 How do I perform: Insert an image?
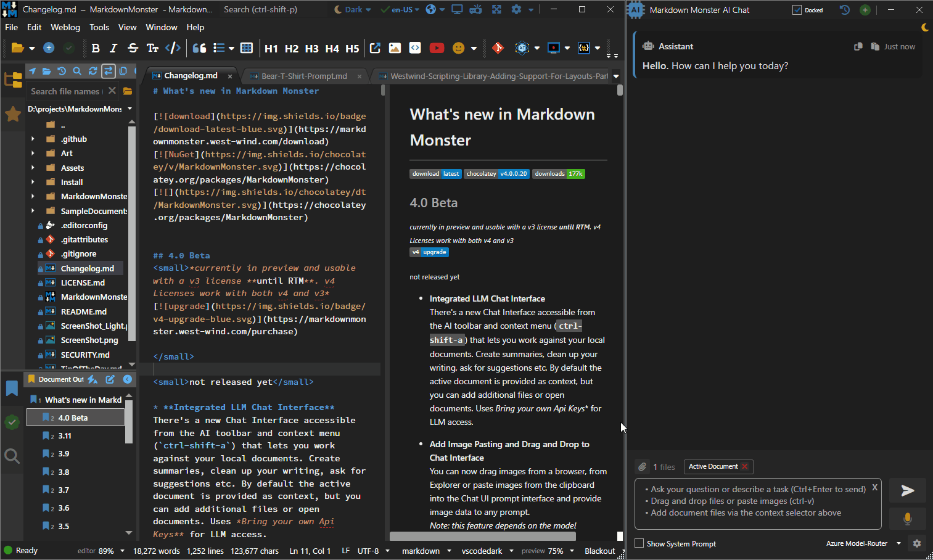click(395, 48)
